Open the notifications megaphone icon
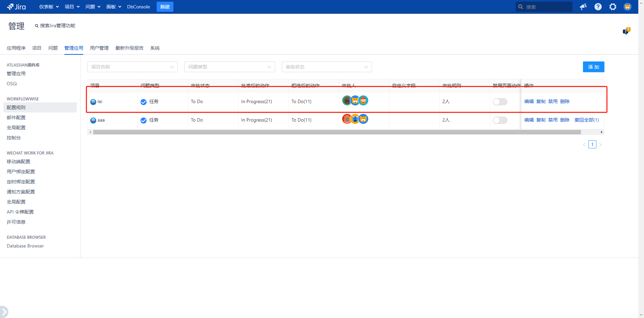The height and width of the screenshot is (318, 644). coord(583,7)
